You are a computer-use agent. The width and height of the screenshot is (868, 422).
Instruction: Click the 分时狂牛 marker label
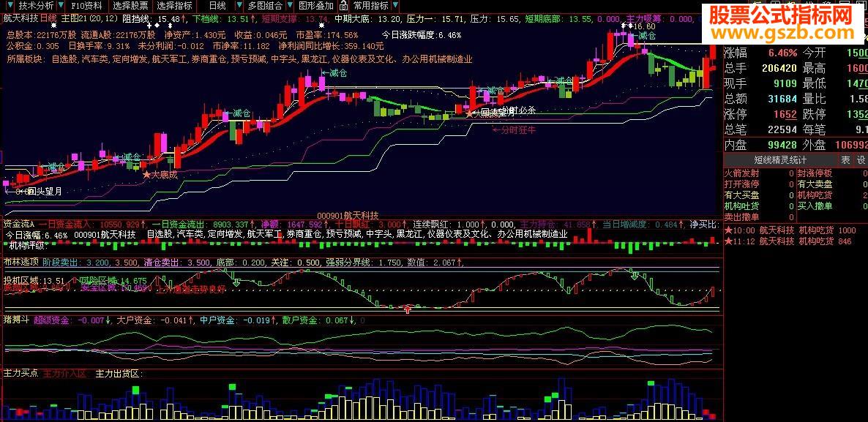click(x=515, y=129)
